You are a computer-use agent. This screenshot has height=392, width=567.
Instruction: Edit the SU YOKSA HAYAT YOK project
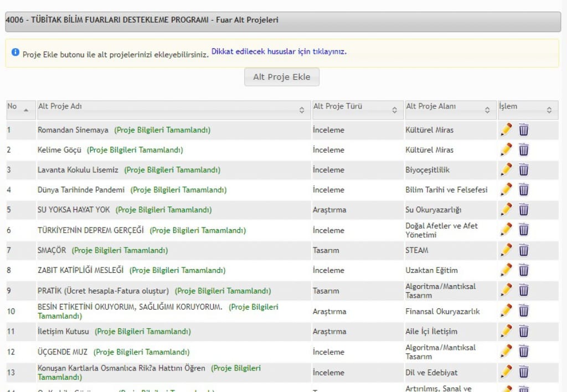pos(506,210)
